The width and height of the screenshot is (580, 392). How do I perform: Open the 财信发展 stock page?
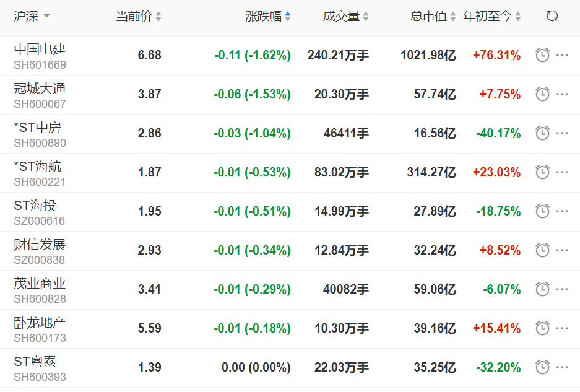40,245
